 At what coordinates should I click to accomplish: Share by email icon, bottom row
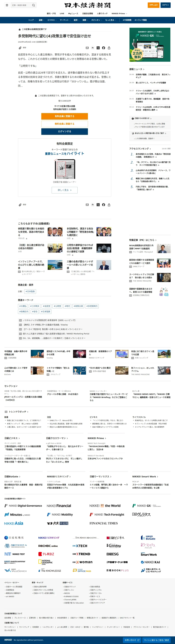click(87, 205)
